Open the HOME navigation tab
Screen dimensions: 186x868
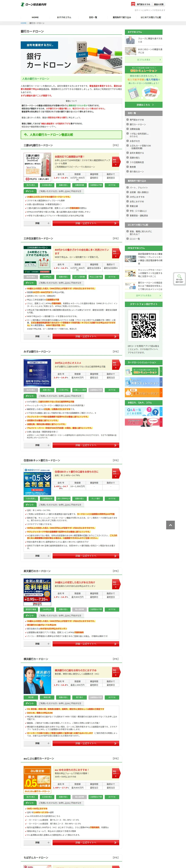point(35,17)
